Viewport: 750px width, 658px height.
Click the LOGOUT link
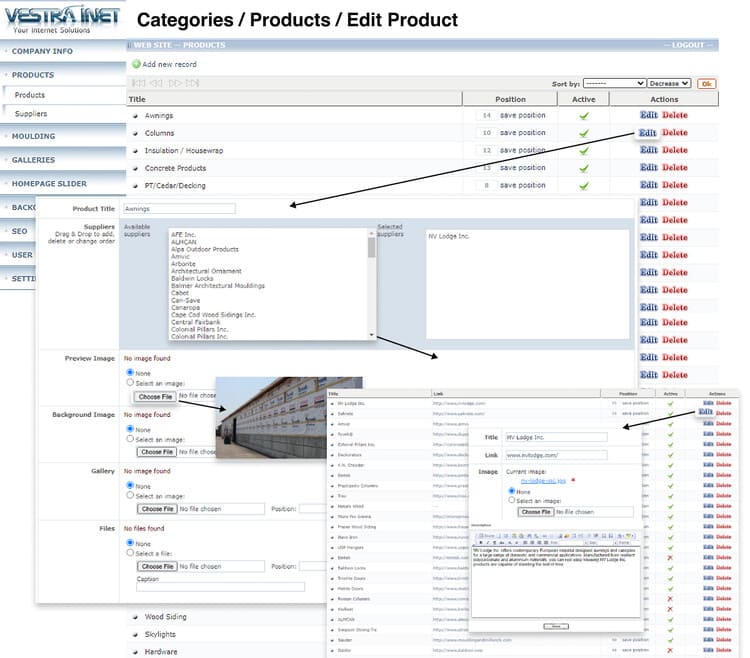[688, 45]
